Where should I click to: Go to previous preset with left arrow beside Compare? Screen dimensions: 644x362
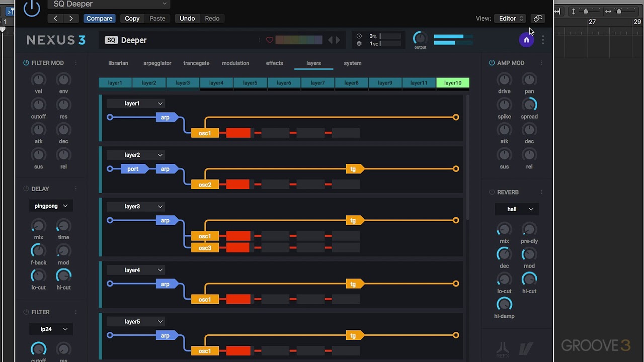55,19
